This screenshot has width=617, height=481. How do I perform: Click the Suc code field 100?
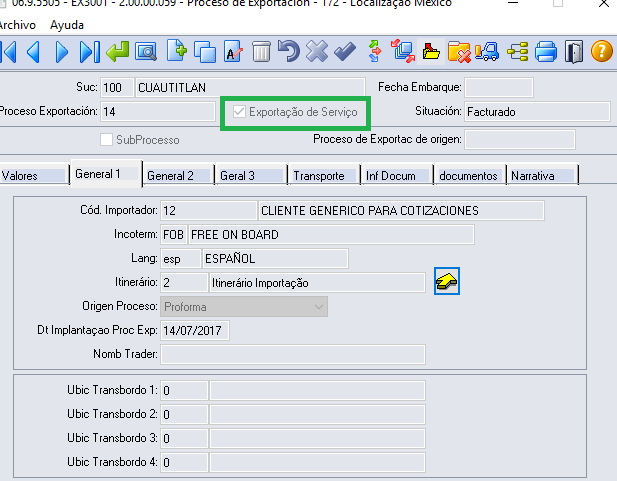coord(117,87)
